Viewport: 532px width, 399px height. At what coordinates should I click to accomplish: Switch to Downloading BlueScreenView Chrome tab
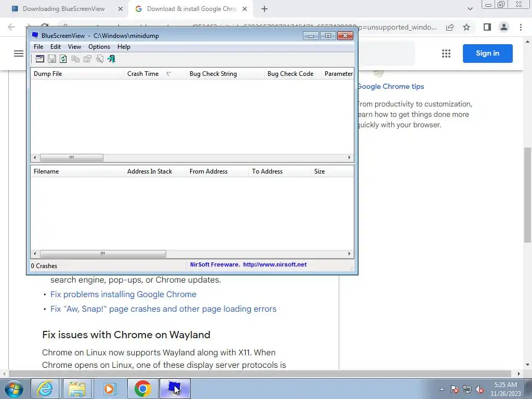point(64,9)
